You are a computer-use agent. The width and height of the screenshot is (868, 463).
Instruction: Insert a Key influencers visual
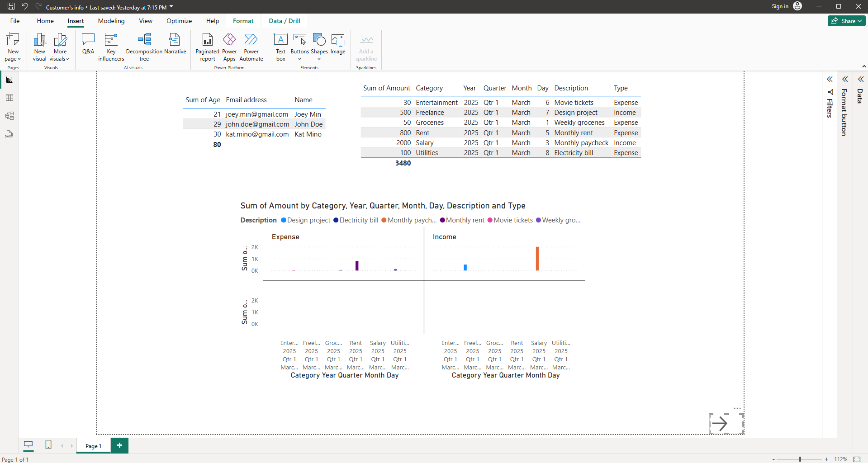[111, 47]
